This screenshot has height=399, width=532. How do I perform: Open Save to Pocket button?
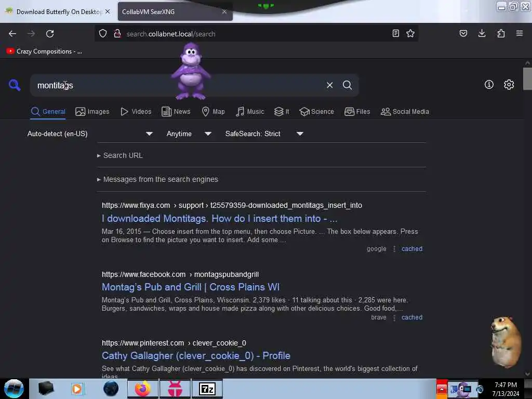coord(463,33)
